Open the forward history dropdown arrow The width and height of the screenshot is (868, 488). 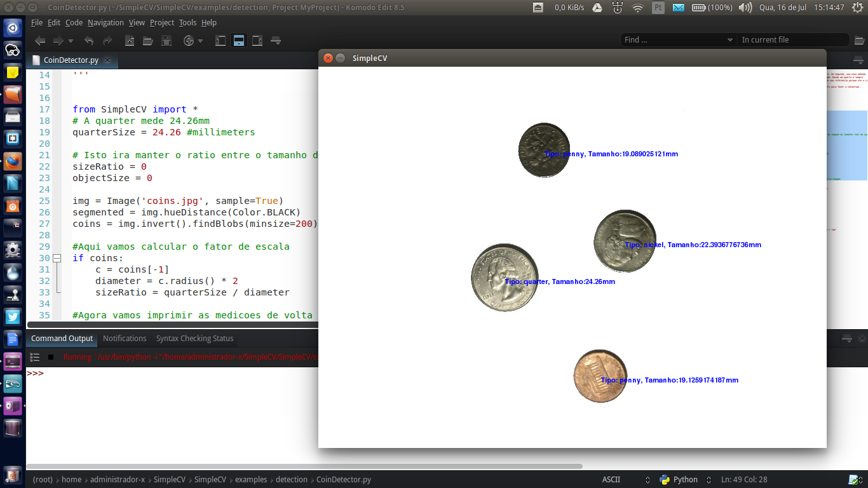pos(70,40)
